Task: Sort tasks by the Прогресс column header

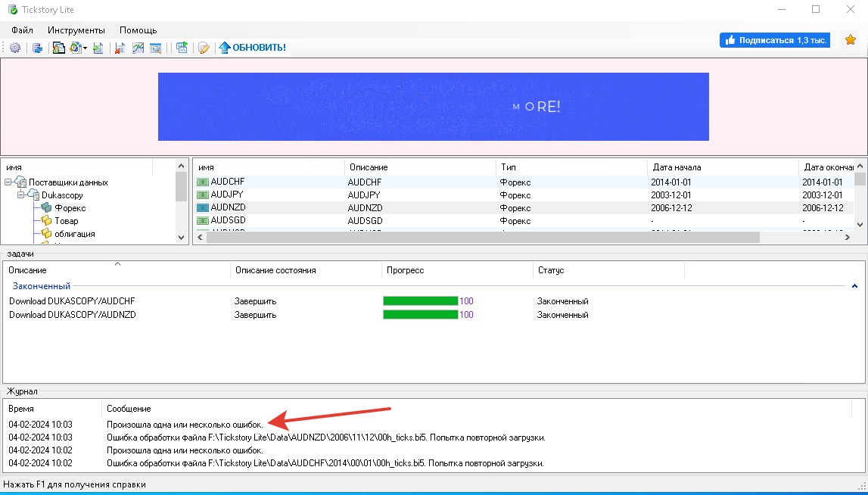Action: pos(457,270)
